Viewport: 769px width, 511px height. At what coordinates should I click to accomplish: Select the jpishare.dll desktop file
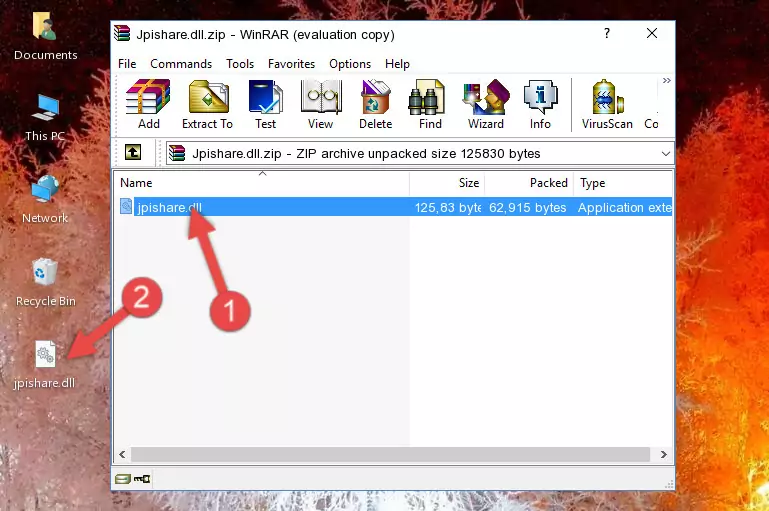point(45,365)
